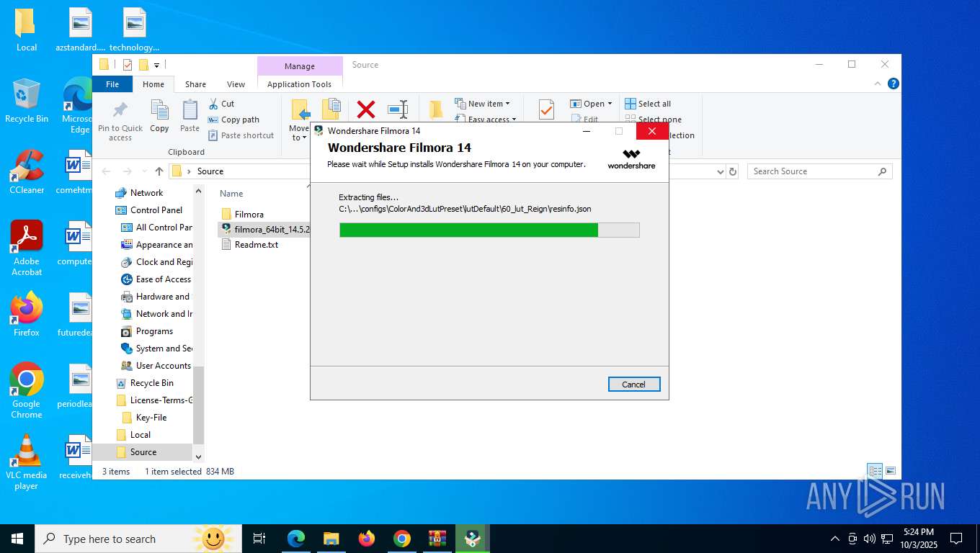
Task: Switch to large icons view in status bar
Action: click(x=891, y=472)
